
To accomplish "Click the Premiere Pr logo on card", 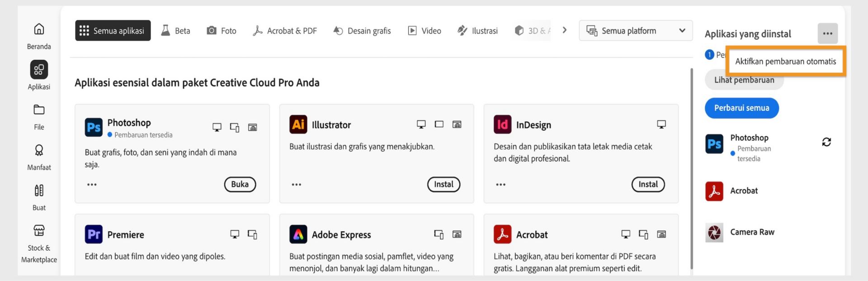I will coord(94,234).
